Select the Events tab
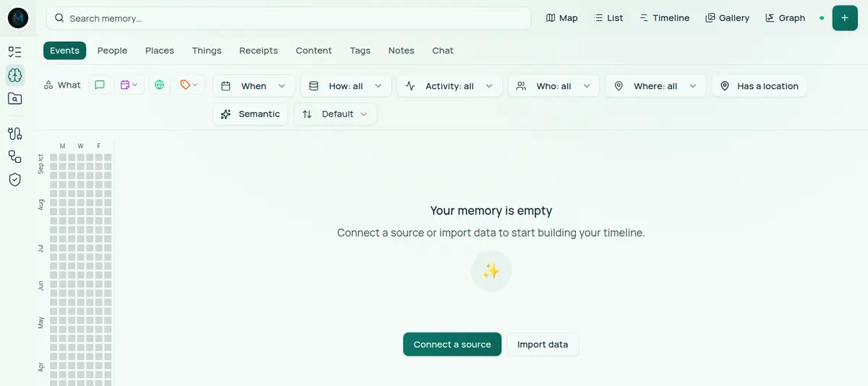Viewport: 868px width, 386px height. [64, 50]
